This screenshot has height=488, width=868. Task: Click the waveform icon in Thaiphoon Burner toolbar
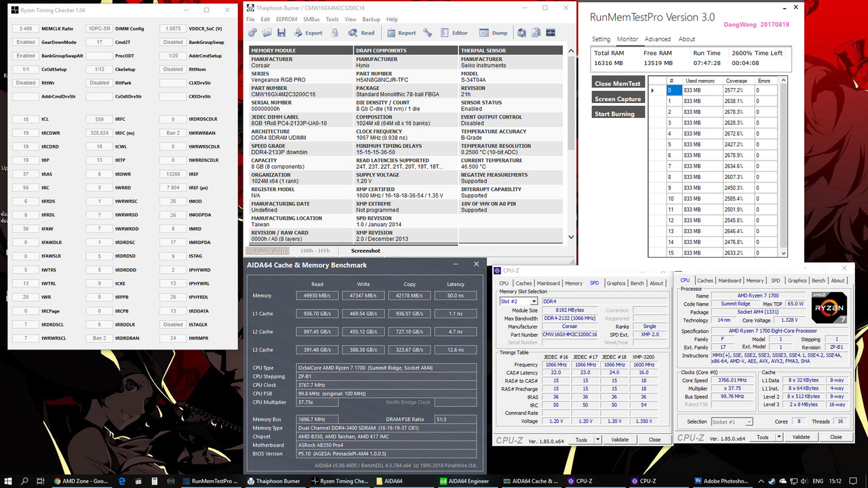(551, 33)
